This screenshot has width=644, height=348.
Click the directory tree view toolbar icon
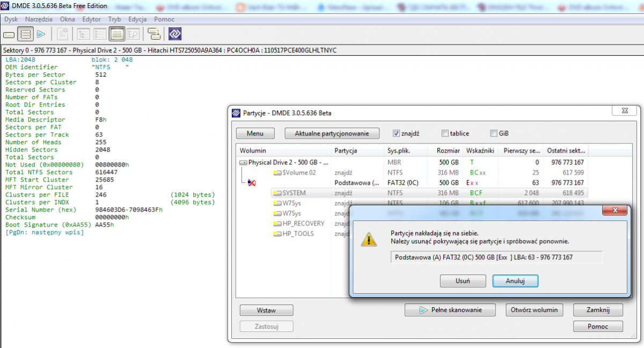click(x=84, y=34)
